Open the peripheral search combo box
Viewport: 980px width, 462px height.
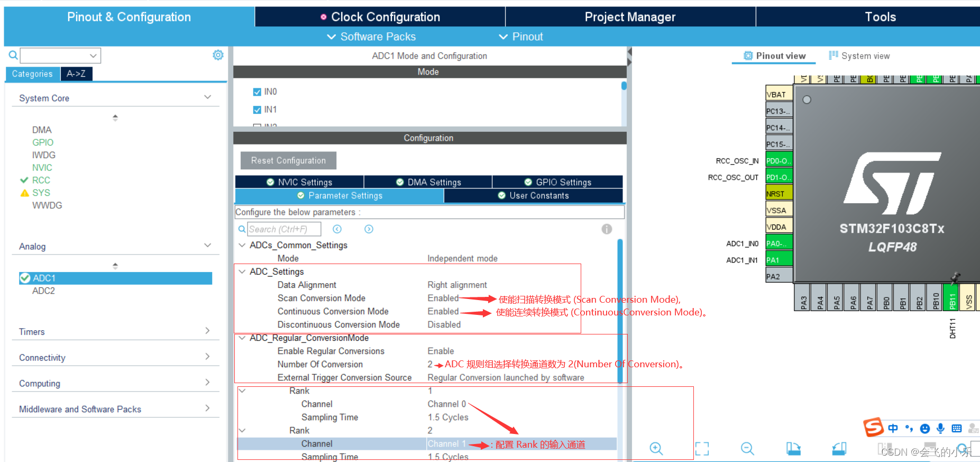coord(60,55)
